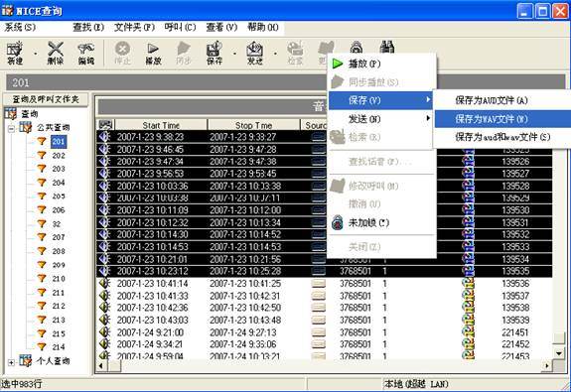Click the 同步 (Sync) toolbar icon
Image resolution: width=571 pixels, height=392 pixels.
pos(184,54)
